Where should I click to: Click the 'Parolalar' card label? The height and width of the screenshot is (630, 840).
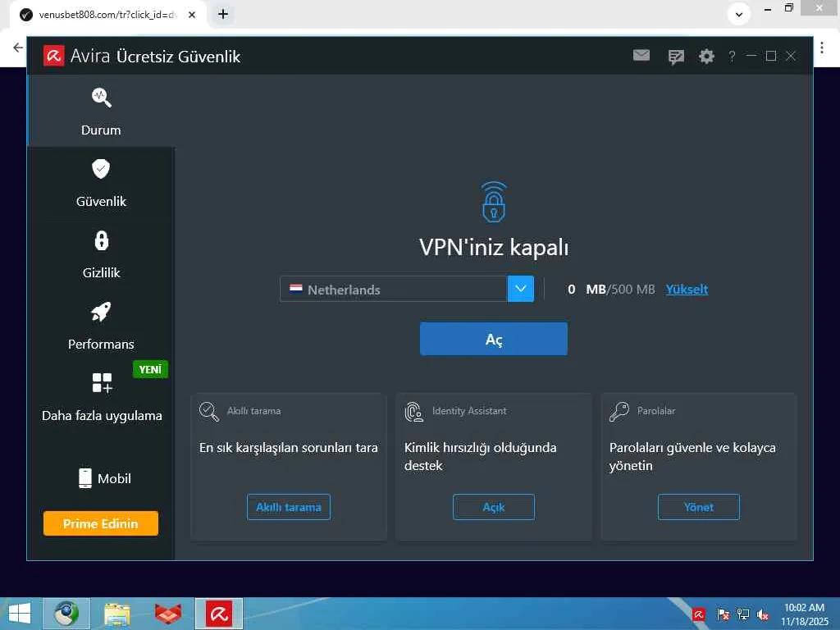pos(655,411)
